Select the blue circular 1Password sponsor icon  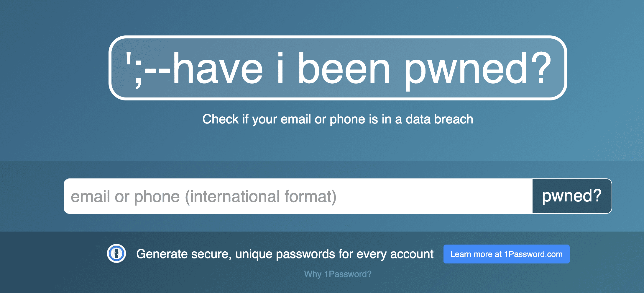click(116, 254)
